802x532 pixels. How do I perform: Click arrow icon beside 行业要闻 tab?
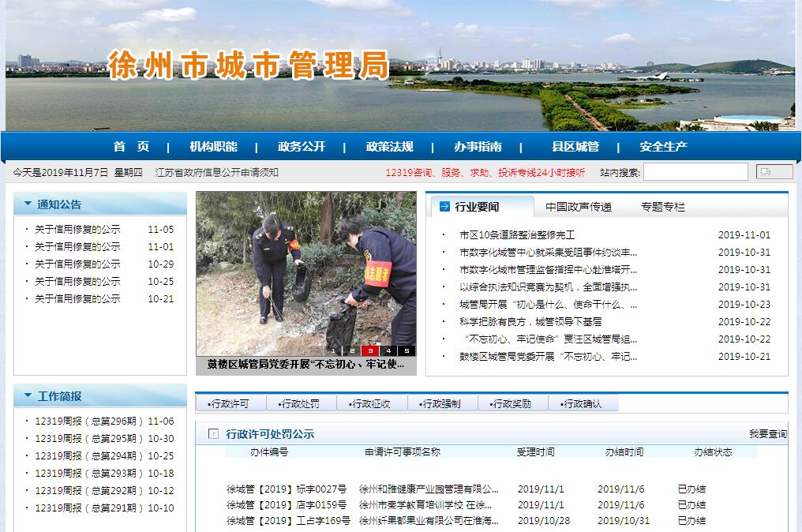(x=444, y=207)
